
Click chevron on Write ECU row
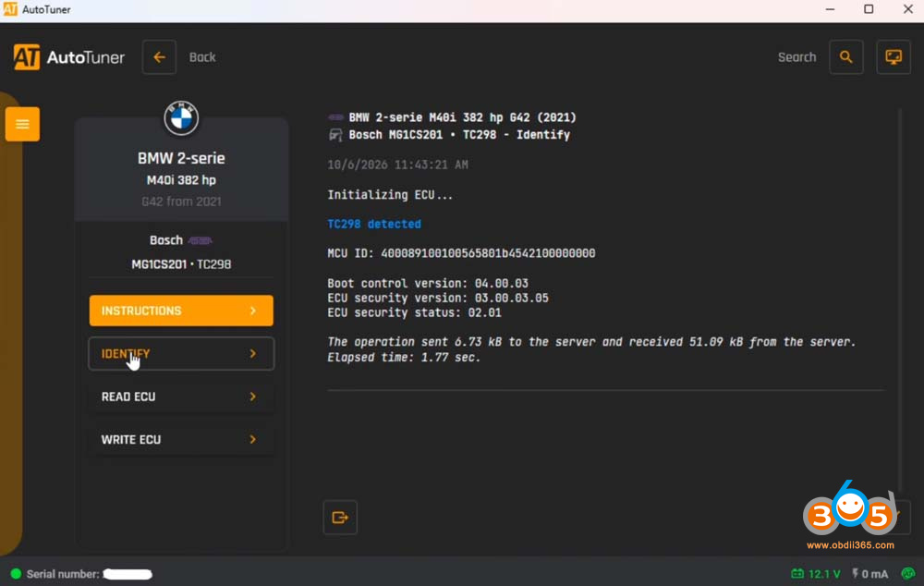[x=253, y=440]
